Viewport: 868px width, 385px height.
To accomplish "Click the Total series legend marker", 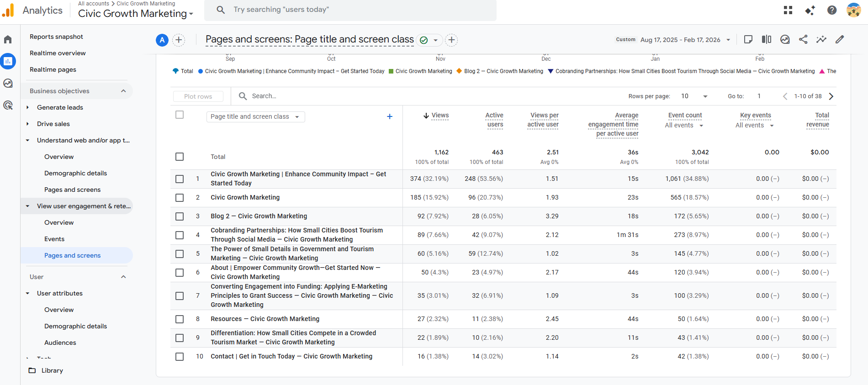I will coord(175,71).
